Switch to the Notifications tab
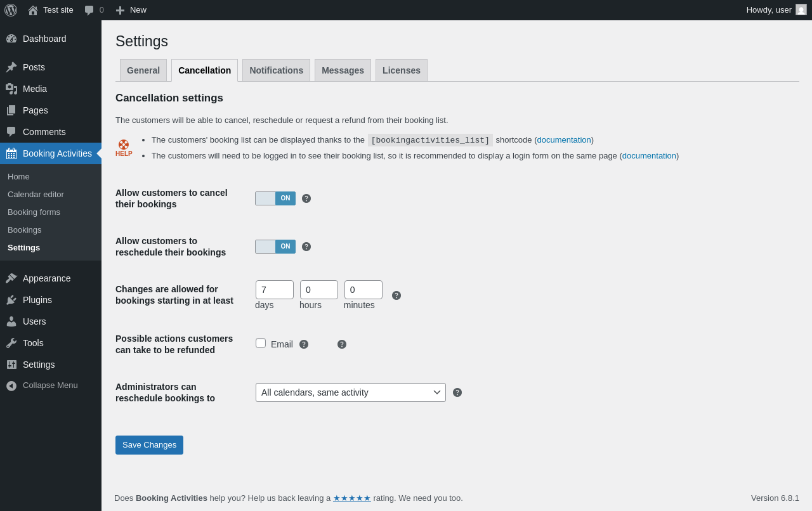812x511 pixels. click(x=277, y=70)
